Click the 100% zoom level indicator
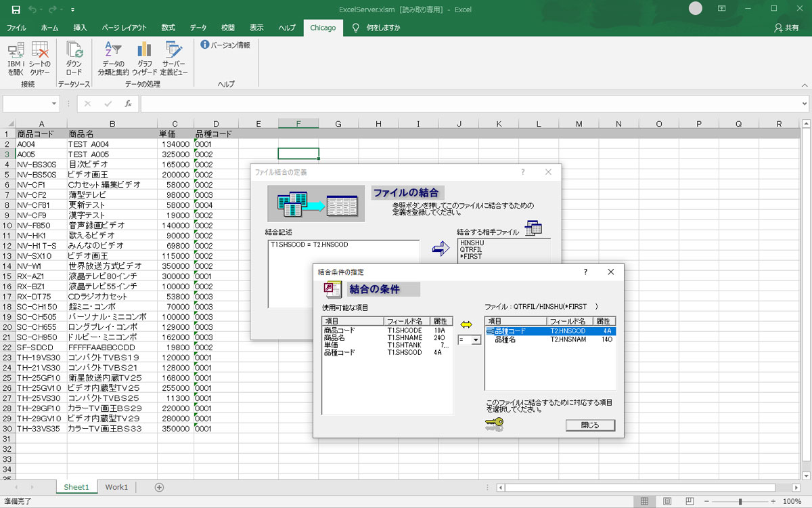 pos(792,501)
